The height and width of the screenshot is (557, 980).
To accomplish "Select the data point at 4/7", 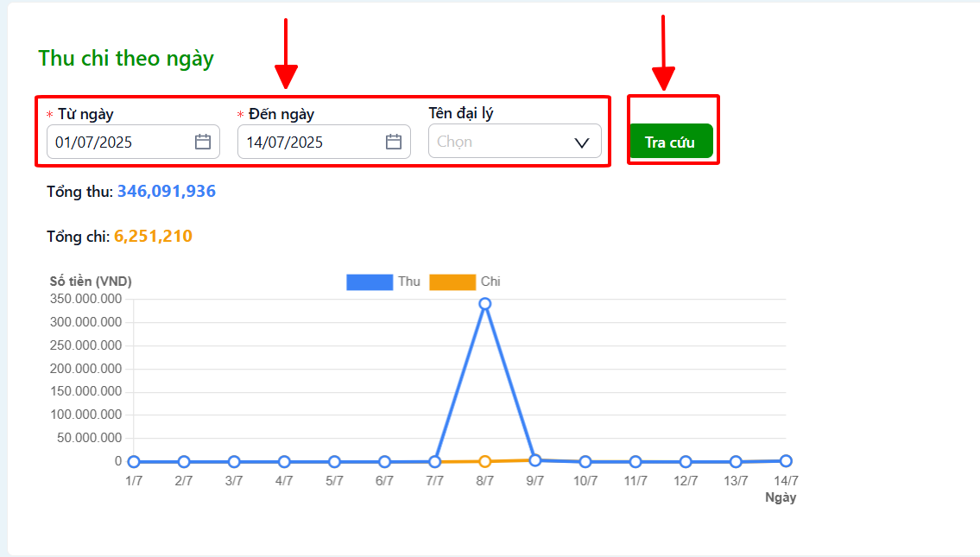I will [284, 462].
